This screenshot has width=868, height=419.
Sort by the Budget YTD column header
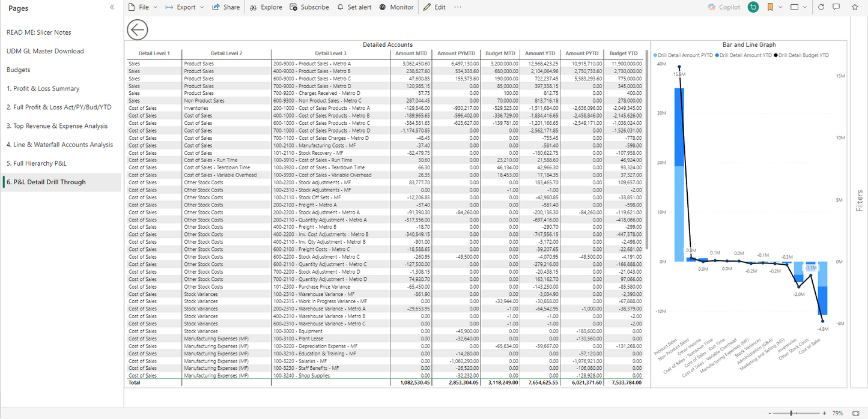click(x=623, y=53)
